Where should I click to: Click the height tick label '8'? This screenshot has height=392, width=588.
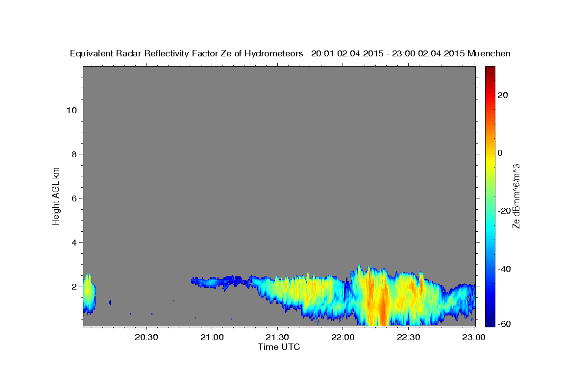tap(73, 154)
